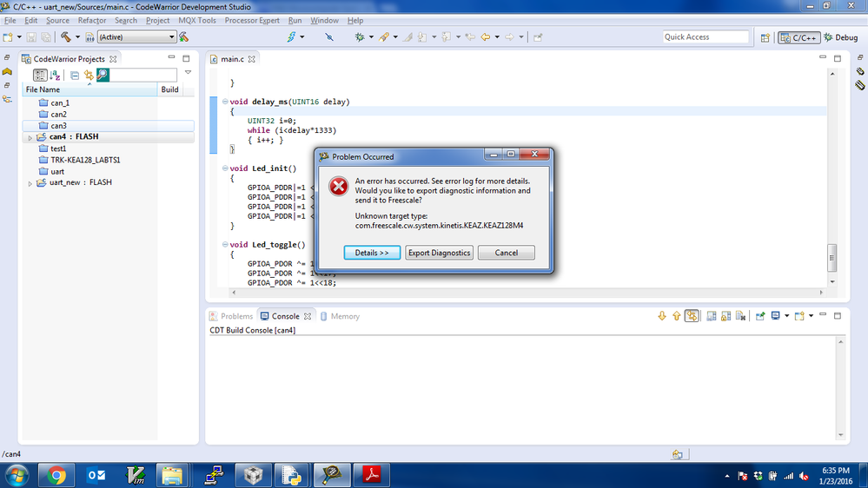The width and height of the screenshot is (868, 488).
Task: Open the Display Selected Console dropdown arrow
Action: point(786,316)
